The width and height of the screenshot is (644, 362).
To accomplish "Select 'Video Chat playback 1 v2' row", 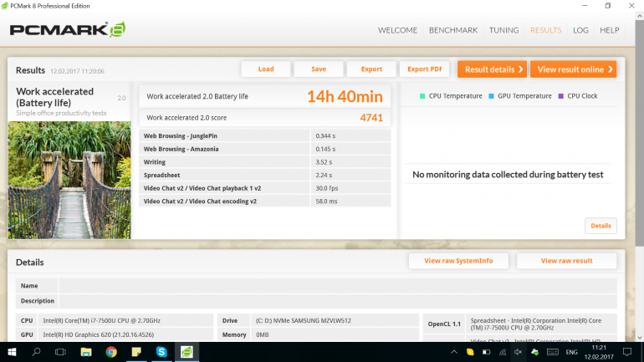I will point(265,188).
